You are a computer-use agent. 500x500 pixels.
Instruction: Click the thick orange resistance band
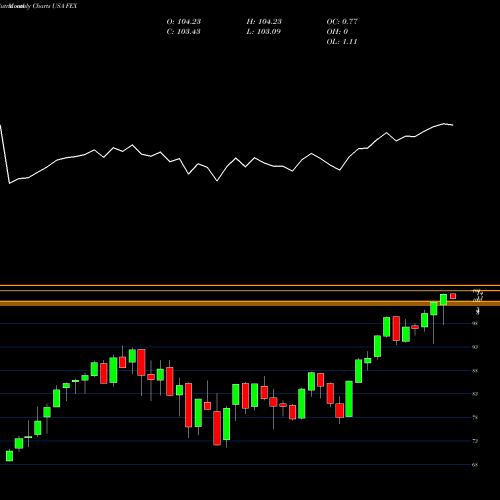[x=250, y=303]
